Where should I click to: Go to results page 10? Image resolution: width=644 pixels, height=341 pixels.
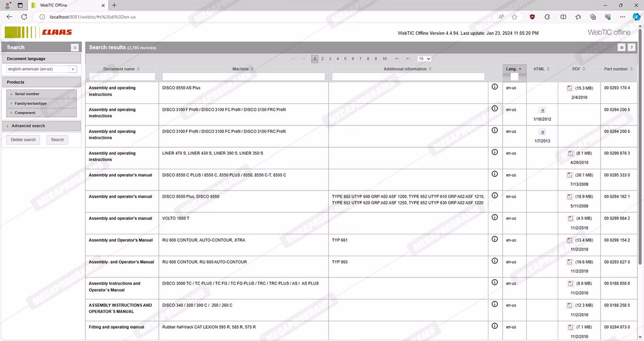pos(385,59)
